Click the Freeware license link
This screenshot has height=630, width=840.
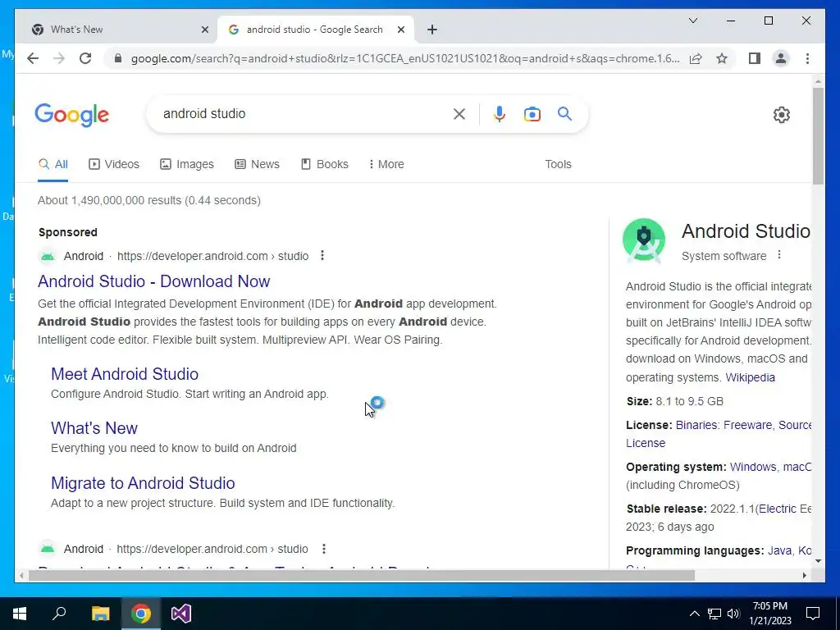click(747, 425)
